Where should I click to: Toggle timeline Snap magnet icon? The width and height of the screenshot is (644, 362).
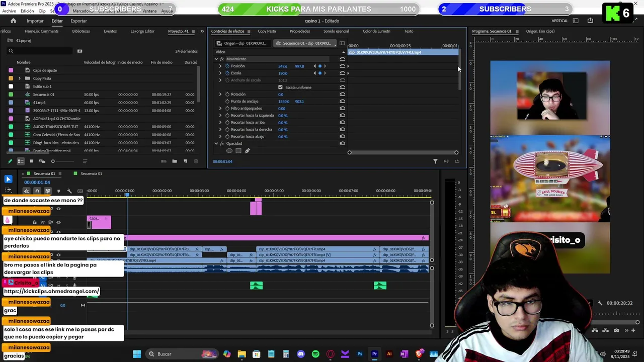pyautogui.click(x=37, y=191)
